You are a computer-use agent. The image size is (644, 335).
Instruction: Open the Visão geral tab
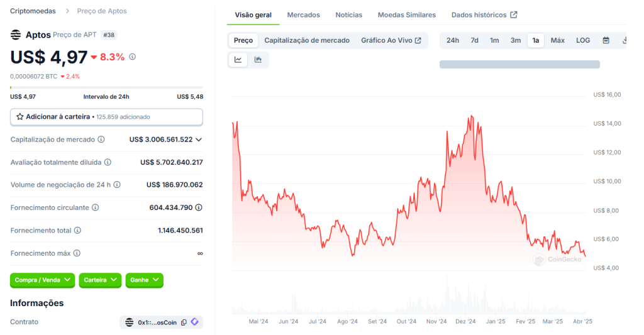coord(253,15)
